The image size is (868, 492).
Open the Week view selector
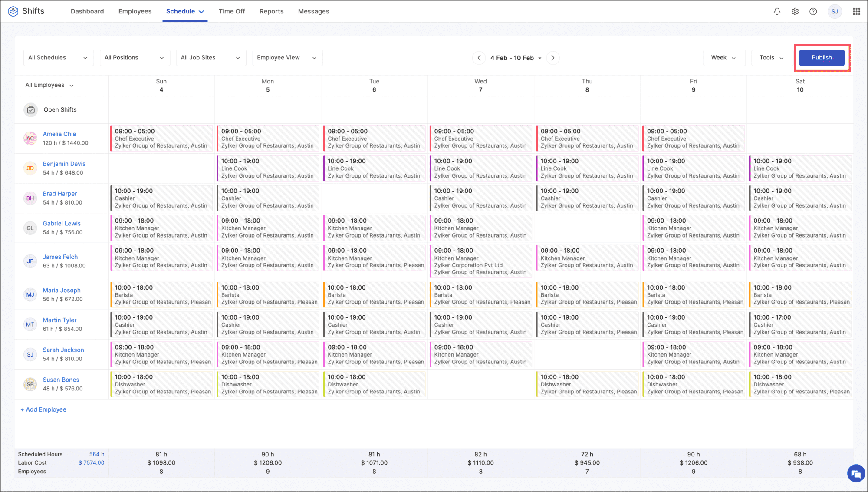(x=723, y=58)
